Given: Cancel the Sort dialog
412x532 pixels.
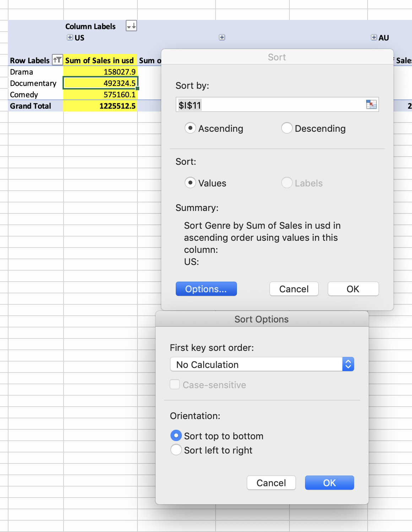Looking at the screenshot, I should [294, 289].
